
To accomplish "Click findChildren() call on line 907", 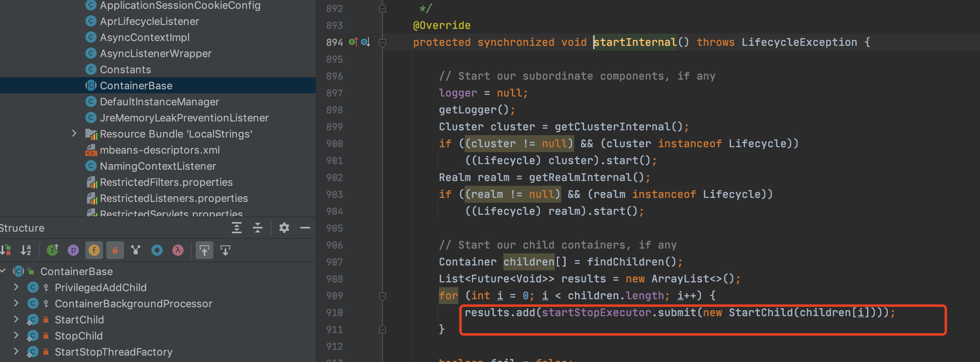I will (x=632, y=262).
